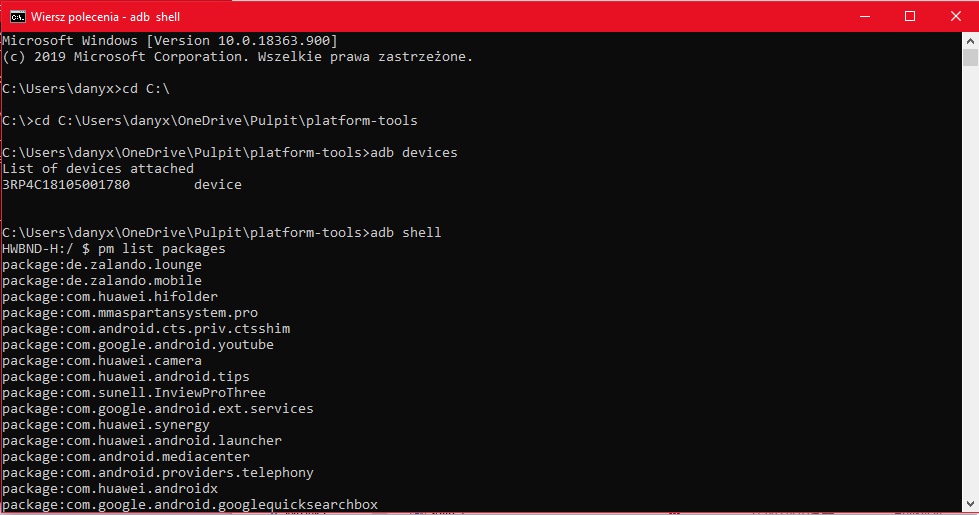Viewport: 979px width, 515px height.
Task: Click the 'pm list packages' command line
Action: click(x=114, y=248)
